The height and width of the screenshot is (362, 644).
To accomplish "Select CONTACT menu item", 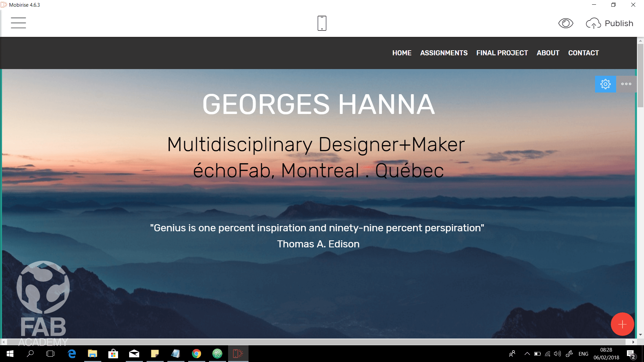I will click(584, 53).
